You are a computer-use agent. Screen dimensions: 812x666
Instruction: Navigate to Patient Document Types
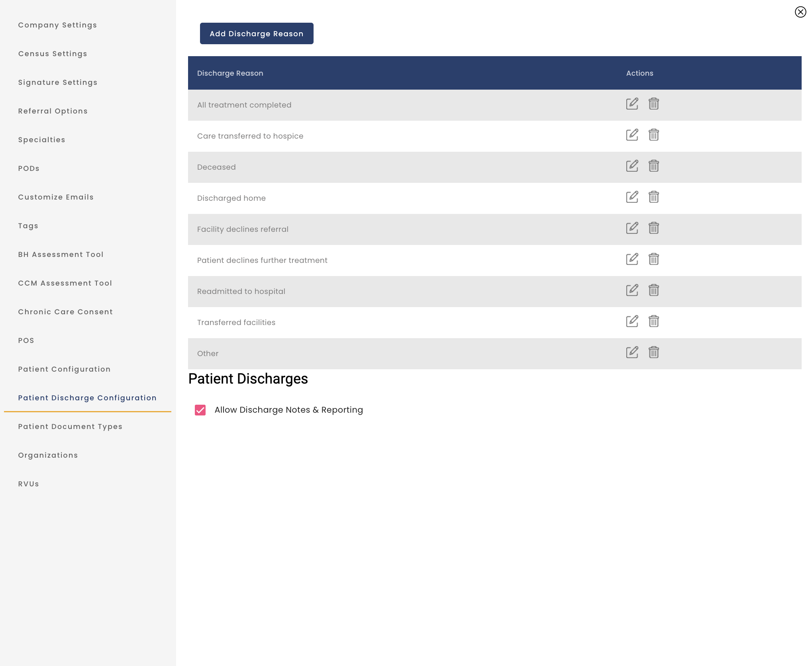[70, 426]
